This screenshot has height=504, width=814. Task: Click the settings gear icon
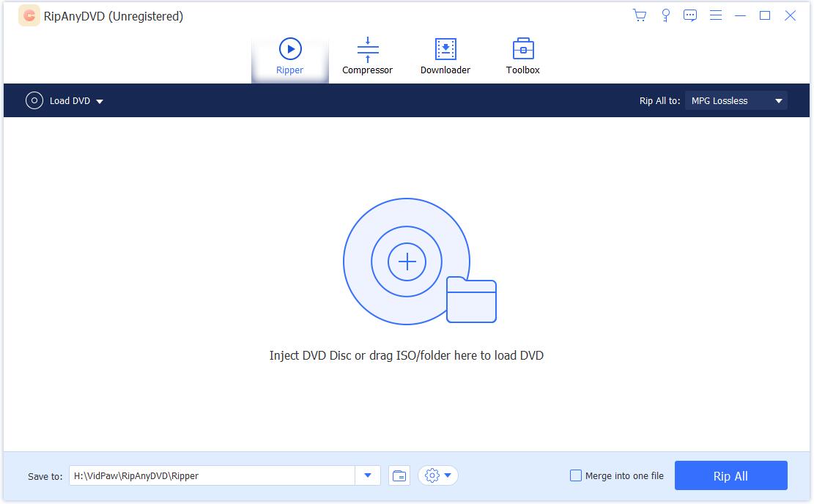point(432,475)
